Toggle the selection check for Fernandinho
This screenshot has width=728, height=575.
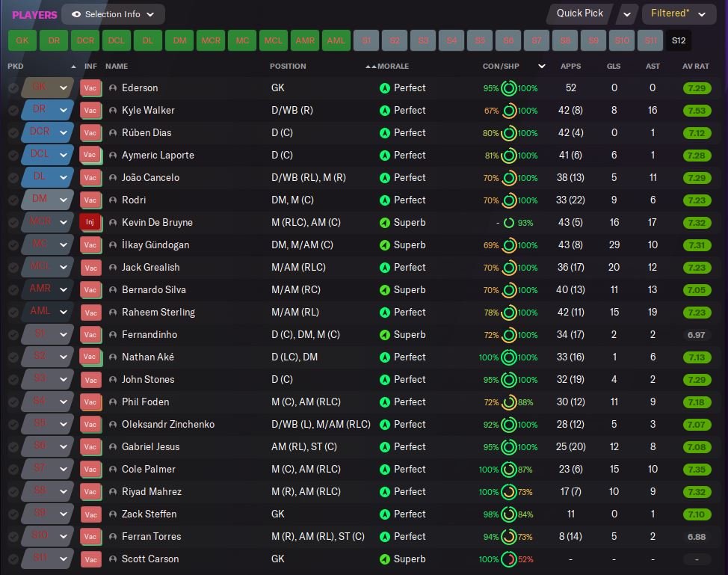pyautogui.click(x=13, y=334)
